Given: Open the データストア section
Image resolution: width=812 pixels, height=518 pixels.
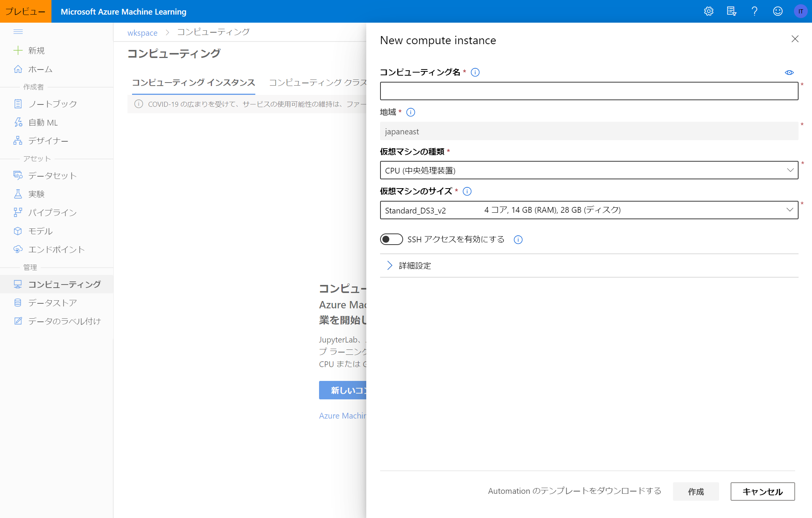Looking at the screenshot, I should pyautogui.click(x=53, y=303).
